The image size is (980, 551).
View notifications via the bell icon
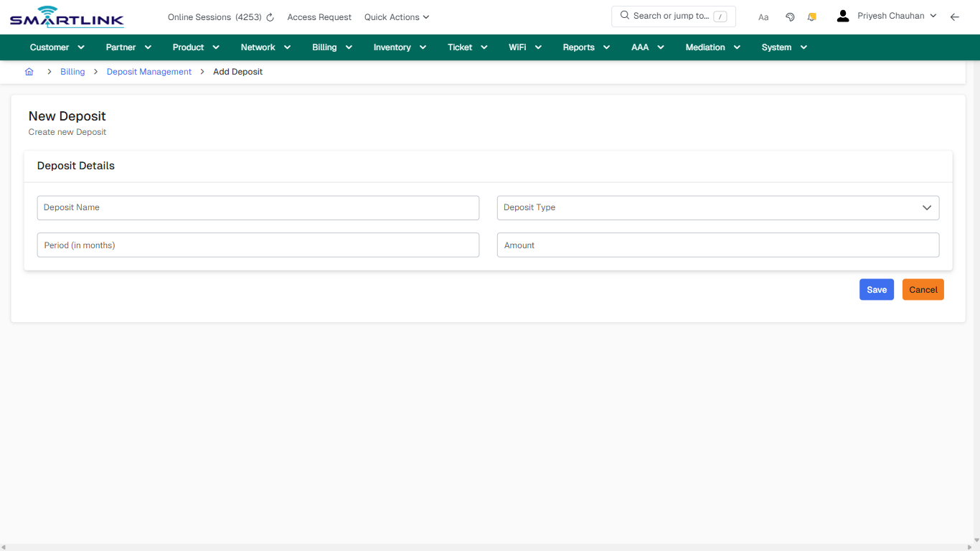point(811,17)
